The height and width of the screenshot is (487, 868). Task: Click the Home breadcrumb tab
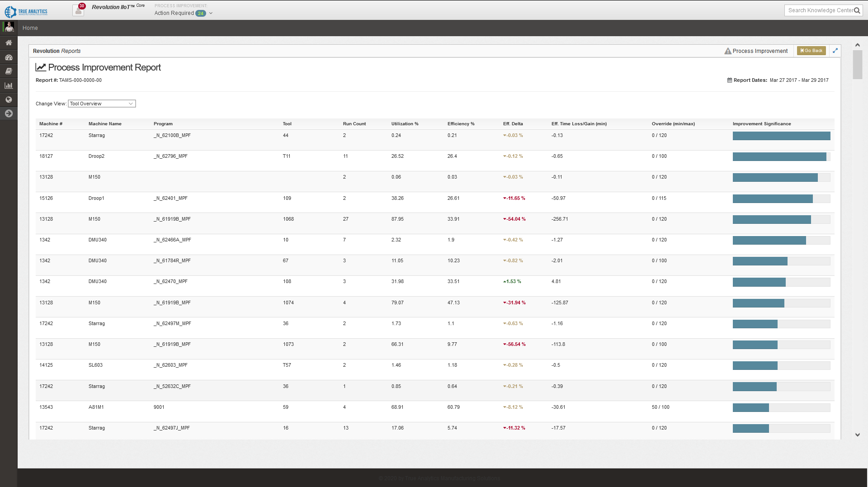point(30,28)
